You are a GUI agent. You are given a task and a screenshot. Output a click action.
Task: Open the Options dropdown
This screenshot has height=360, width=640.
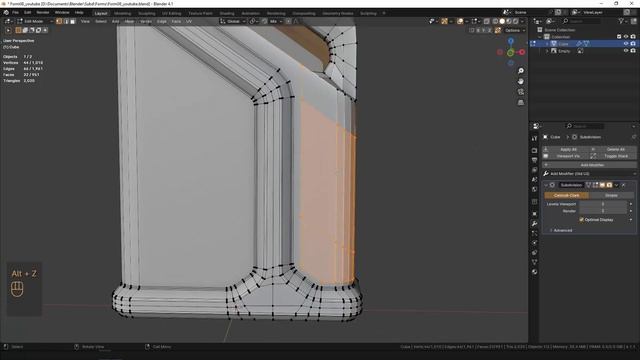[x=515, y=30]
